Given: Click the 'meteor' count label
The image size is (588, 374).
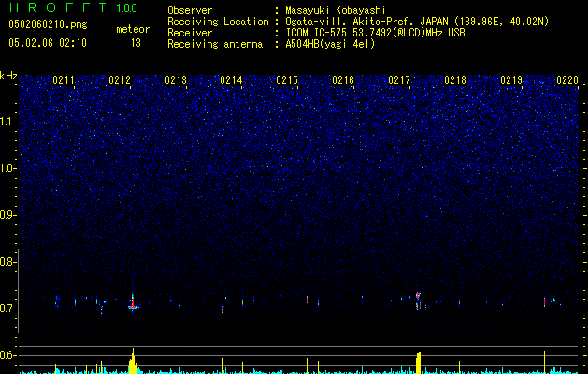Looking at the screenshot, I should 133,29.
